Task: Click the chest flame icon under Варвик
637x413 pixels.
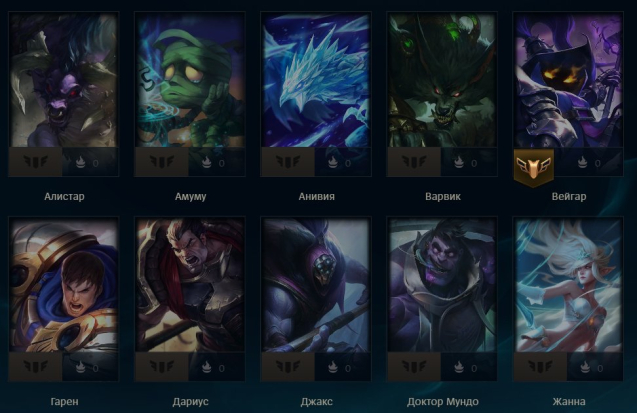Action: [x=459, y=162]
